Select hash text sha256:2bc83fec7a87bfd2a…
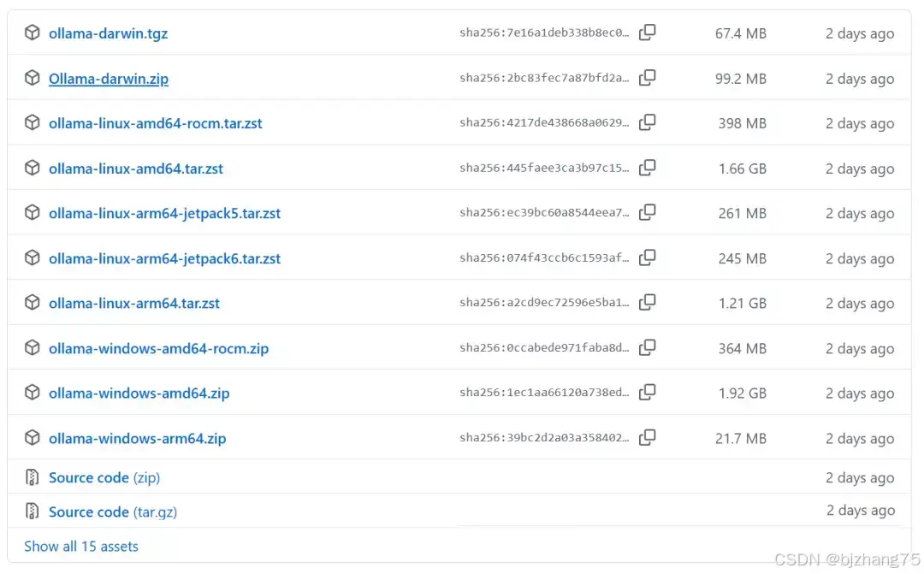The width and height of the screenshot is (924, 574). pos(544,78)
